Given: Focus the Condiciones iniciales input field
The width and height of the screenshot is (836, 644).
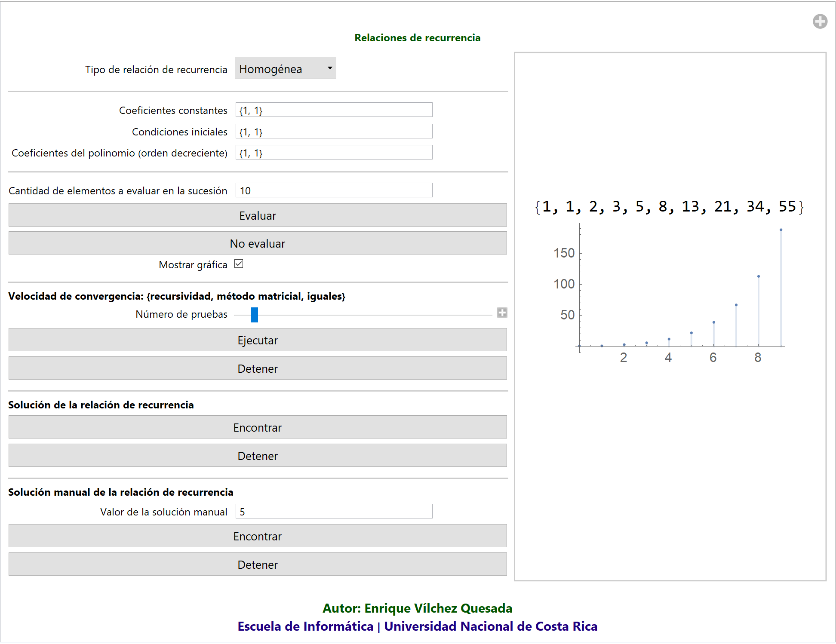Looking at the screenshot, I should click(334, 132).
